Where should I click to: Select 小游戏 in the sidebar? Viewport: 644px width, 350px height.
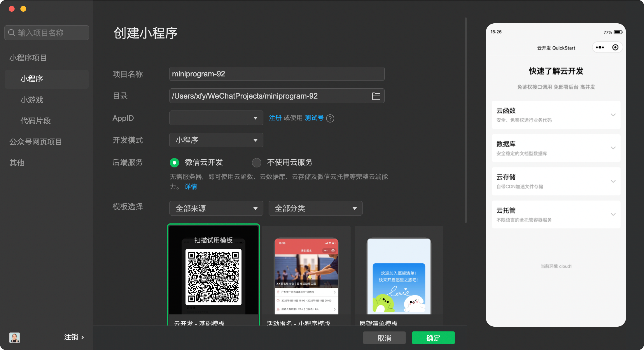pyautogui.click(x=32, y=100)
